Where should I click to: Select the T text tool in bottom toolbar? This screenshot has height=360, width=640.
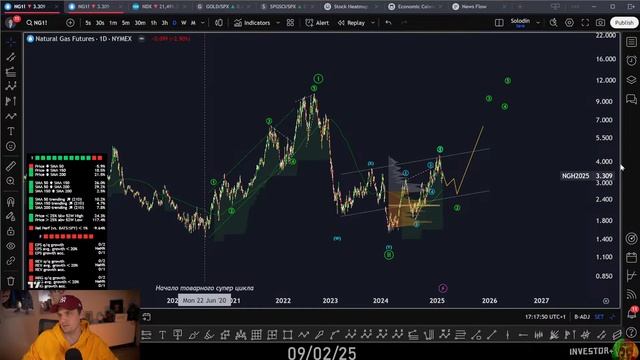click(162, 335)
